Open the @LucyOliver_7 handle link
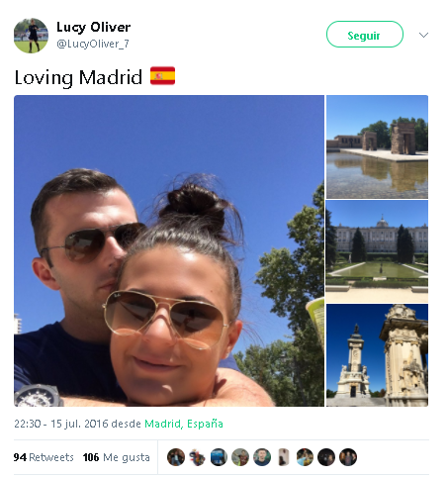448x478 pixels. pyautogui.click(x=93, y=44)
